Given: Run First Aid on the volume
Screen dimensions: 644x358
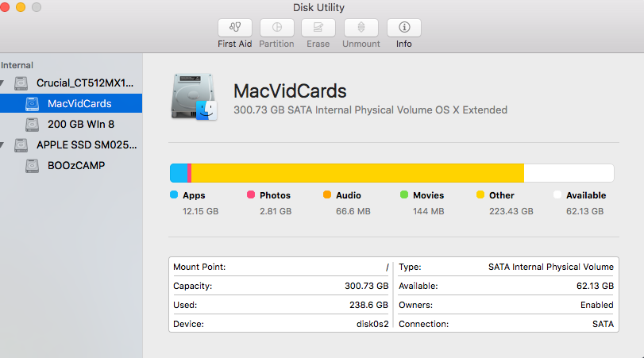Looking at the screenshot, I should click(x=235, y=28).
